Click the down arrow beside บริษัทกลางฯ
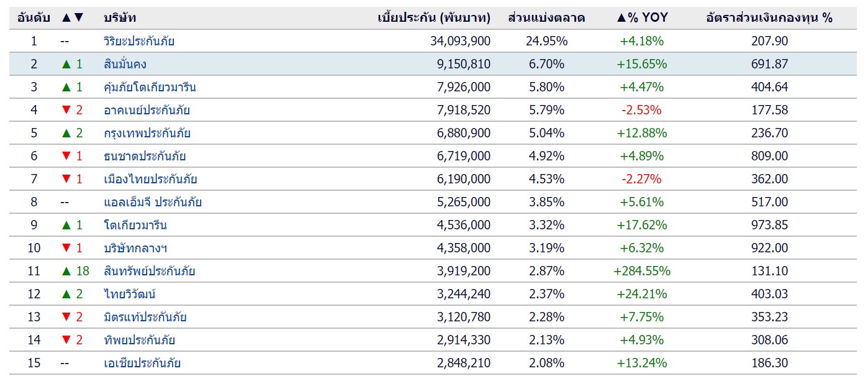Screen dimensions: 868x376 coord(66,249)
